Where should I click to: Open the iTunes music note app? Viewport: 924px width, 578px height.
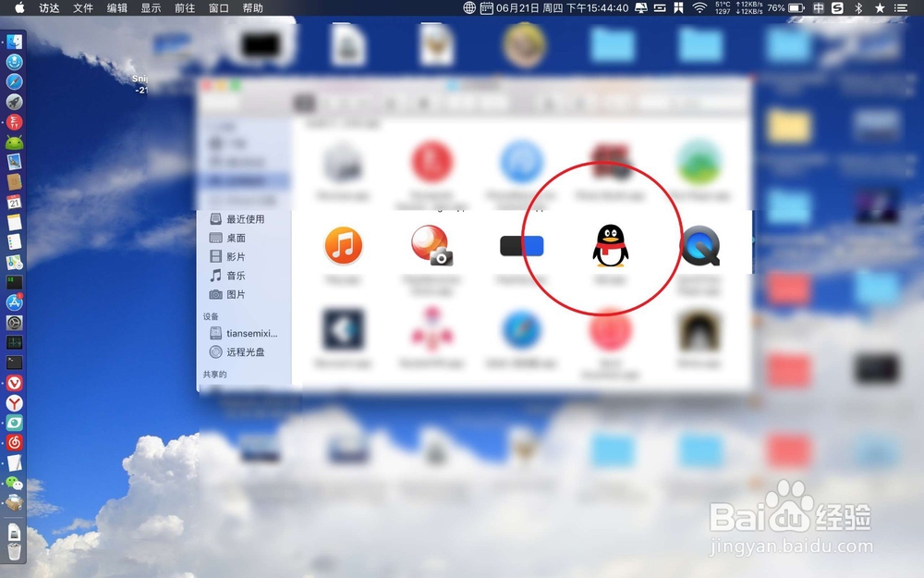click(344, 245)
